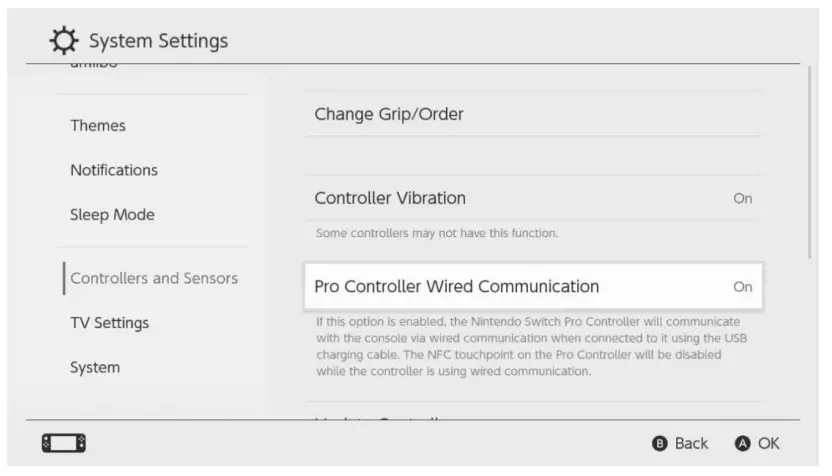Click the System Settings title text
832x476 pixels.
158,41
